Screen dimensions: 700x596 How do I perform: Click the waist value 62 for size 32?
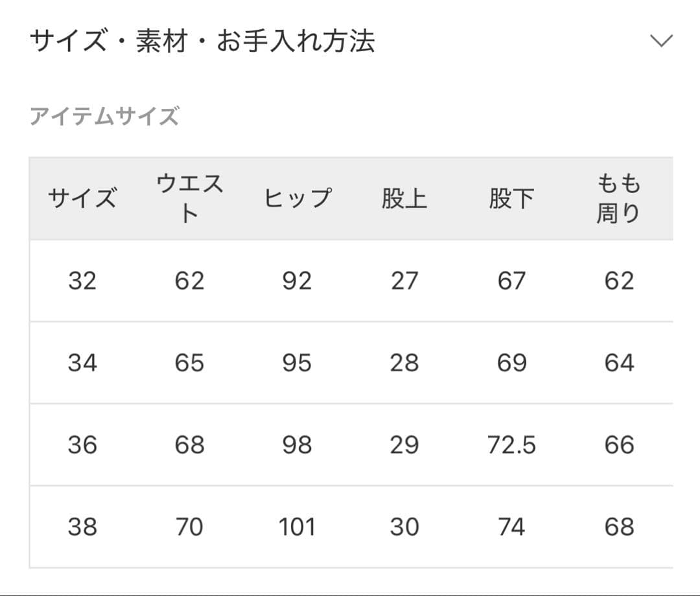(x=189, y=281)
